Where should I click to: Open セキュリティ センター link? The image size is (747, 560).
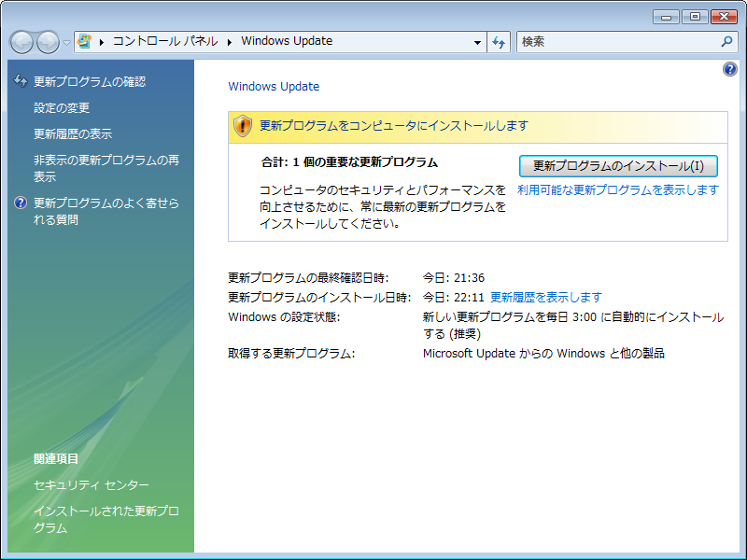(91, 485)
